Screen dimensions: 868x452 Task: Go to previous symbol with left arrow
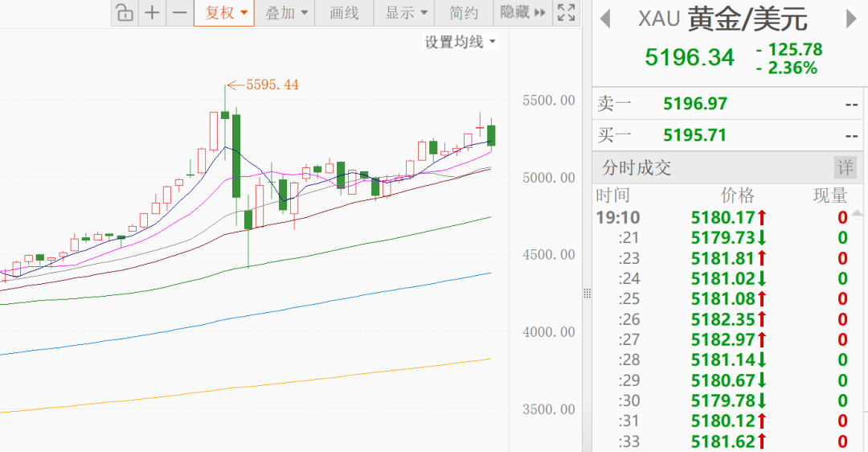[x=606, y=19]
